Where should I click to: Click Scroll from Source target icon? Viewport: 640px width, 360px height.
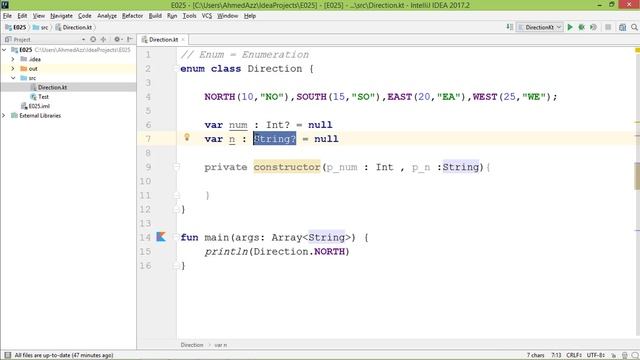(x=93, y=39)
